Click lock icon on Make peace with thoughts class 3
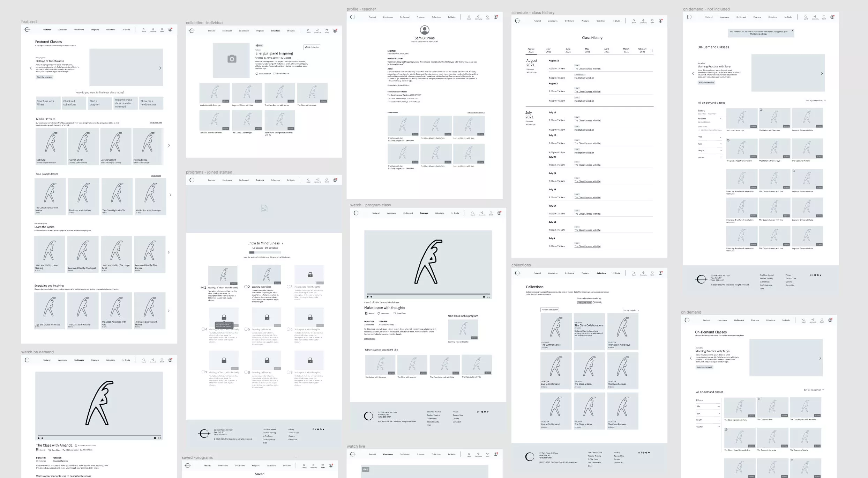 [310, 275]
